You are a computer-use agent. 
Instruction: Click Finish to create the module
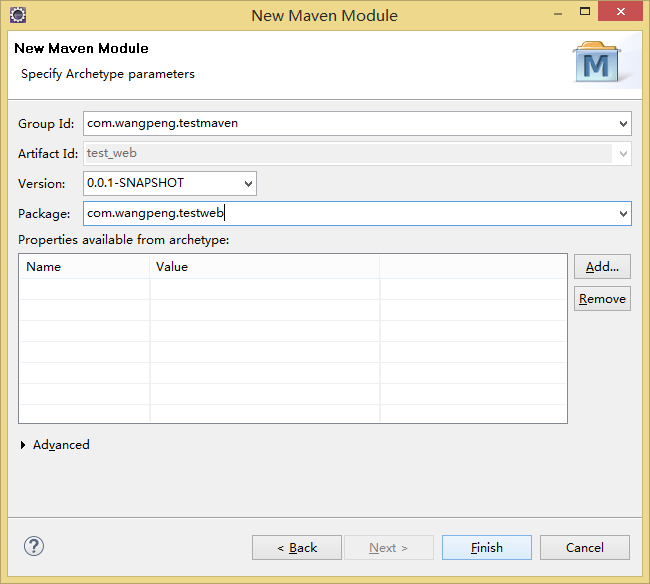point(487,548)
